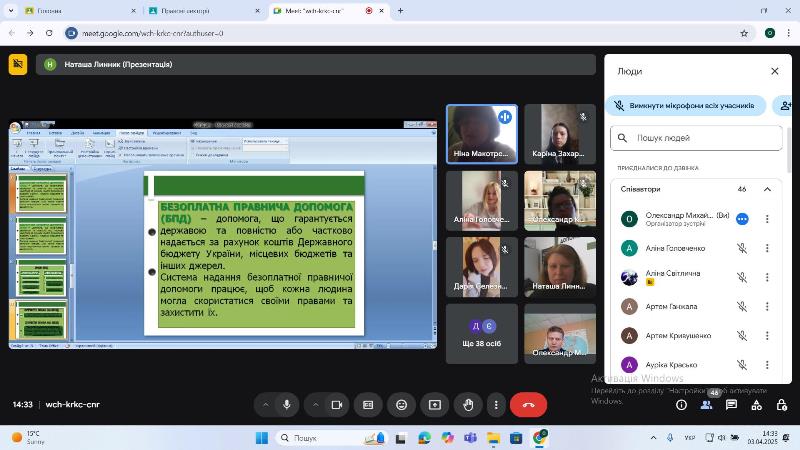Click Вимкнути мікрофони всіх учасників button

686,105
